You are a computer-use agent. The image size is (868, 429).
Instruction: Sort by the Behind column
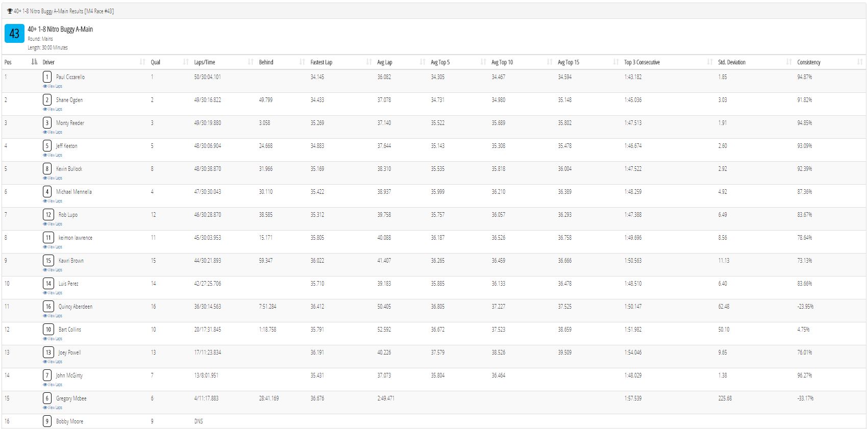tap(282, 62)
